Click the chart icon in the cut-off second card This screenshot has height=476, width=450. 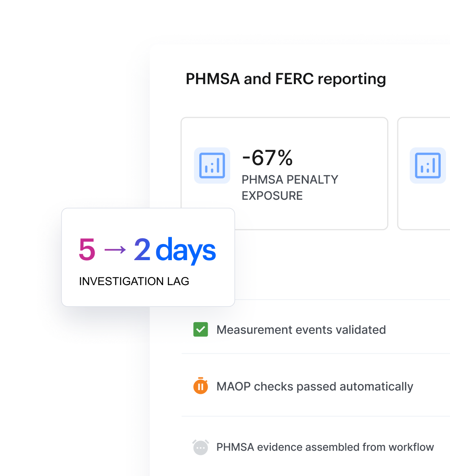(428, 166)
